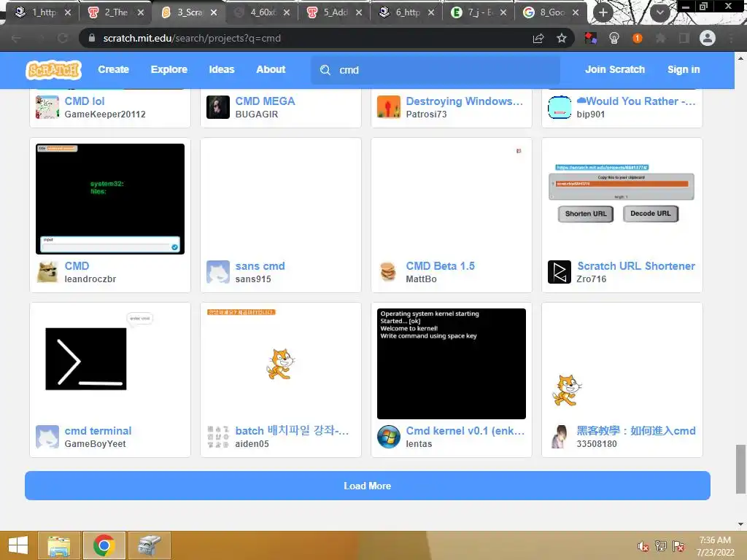Open the Create menu item
This screenshot has height=560, width=747.
click(113, 69)
